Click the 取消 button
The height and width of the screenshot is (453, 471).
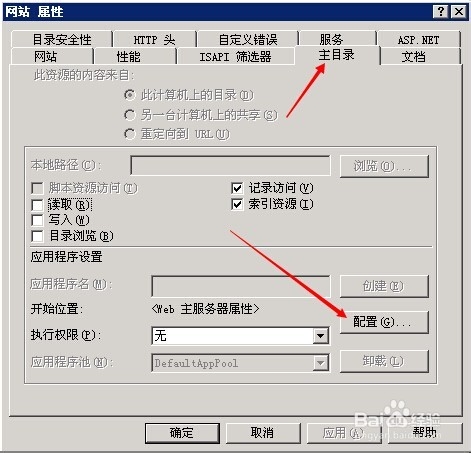[x=263, y=433]
